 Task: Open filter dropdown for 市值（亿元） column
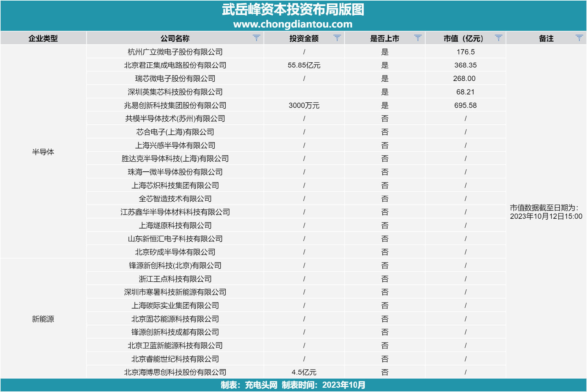pos(498,38)
